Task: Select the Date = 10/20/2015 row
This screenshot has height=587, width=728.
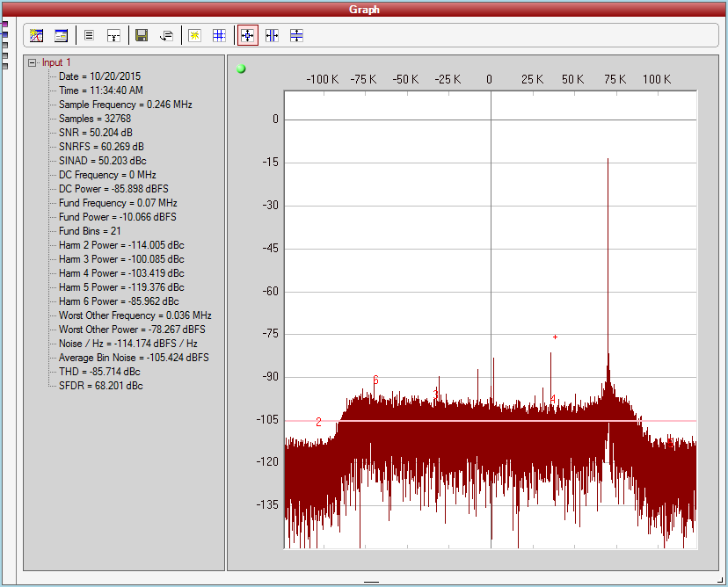Action: click(99, 76)
